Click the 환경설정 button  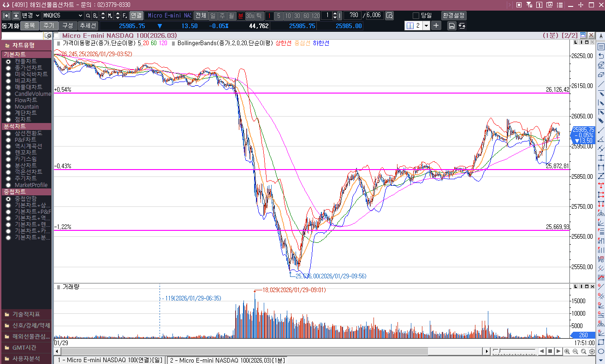click(x=454, y=16)
